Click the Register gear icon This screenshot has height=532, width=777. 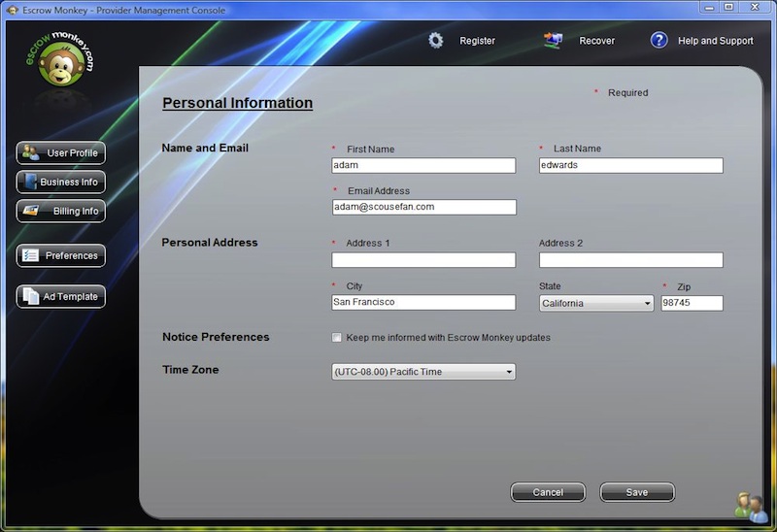click(436, 41)
